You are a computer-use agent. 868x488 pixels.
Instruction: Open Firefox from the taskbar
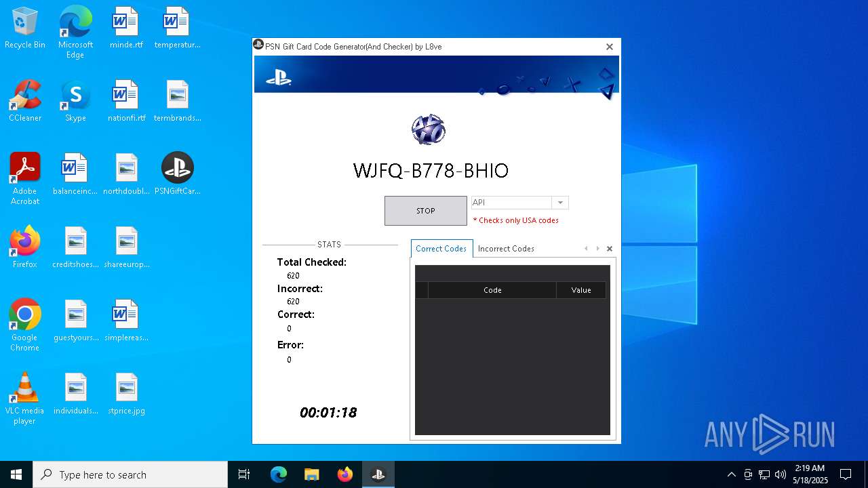point(345,474)
